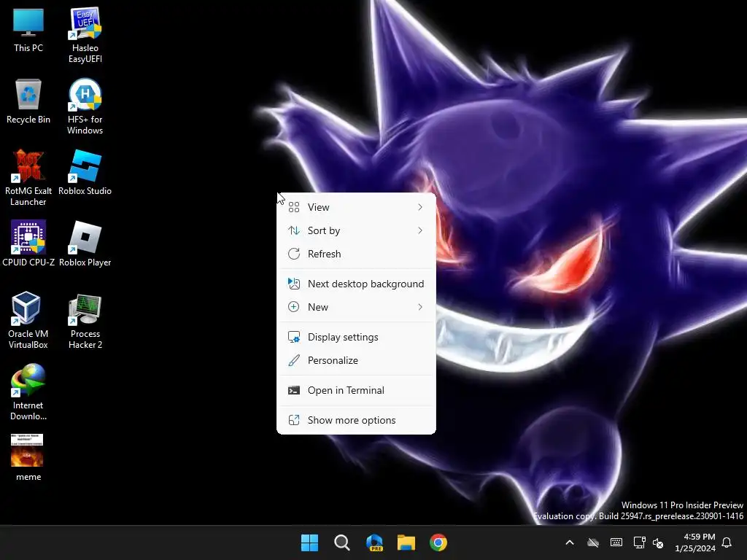Viewport: 747px width, 560px height.
Task: Open network status tray icon
Action: click(639, 542)
